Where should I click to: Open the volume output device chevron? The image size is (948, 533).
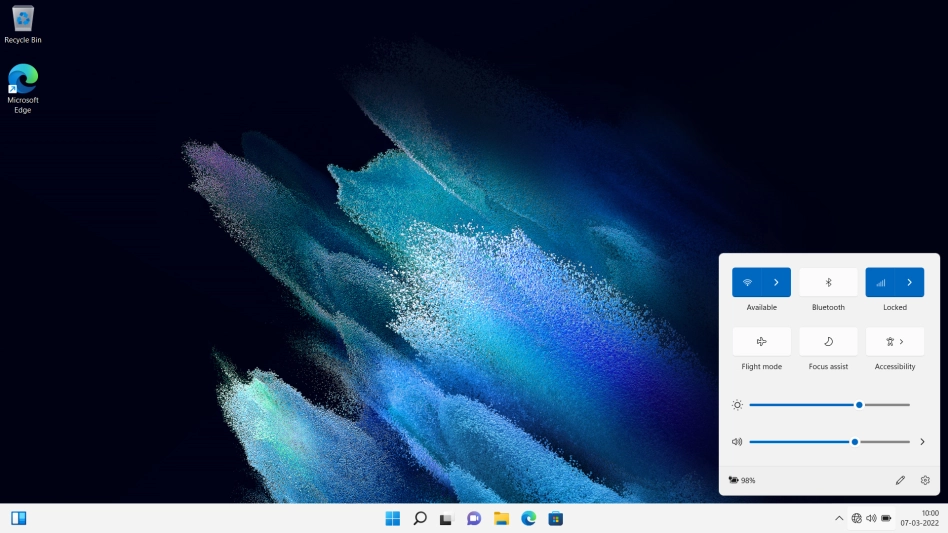(x=922, y=441)
